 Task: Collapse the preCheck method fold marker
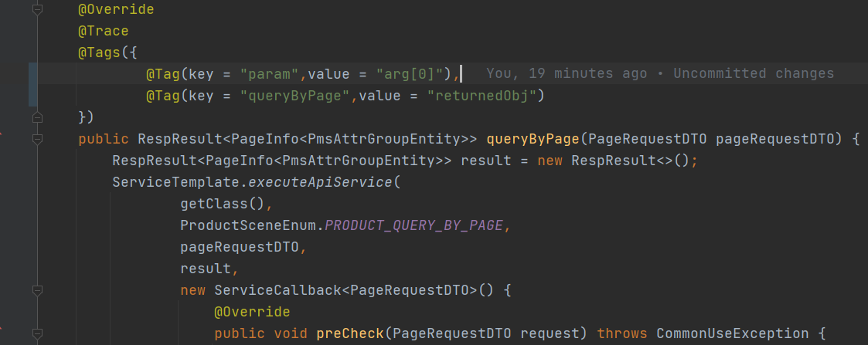(37, 333)
